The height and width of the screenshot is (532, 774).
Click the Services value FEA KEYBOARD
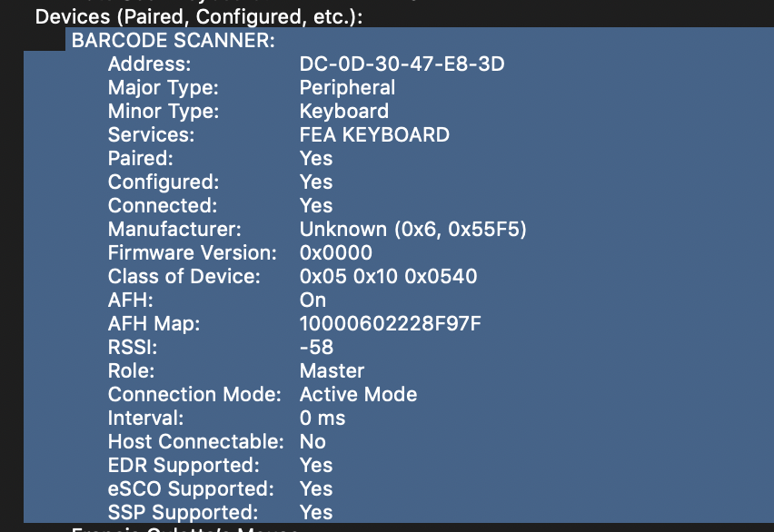coord(374,134)
